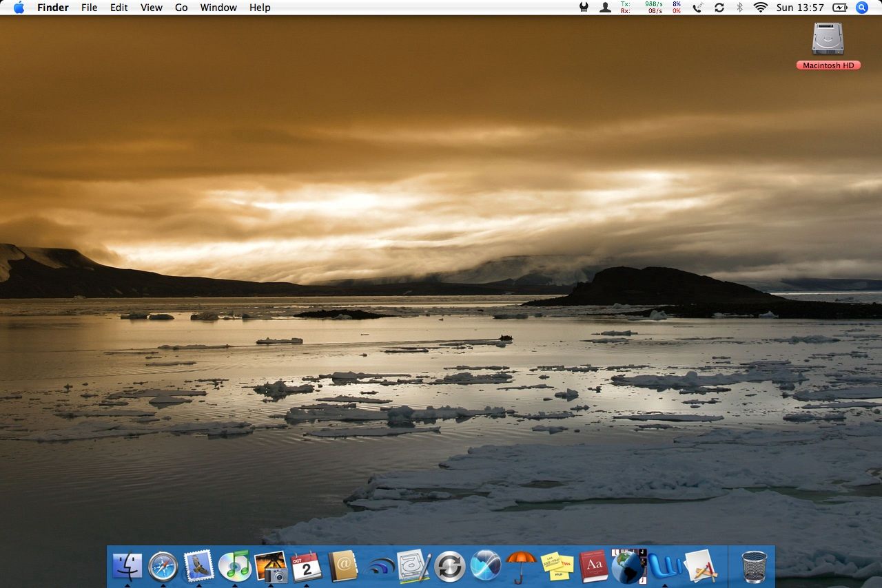Launch Mail from the Dock
The width and height of the screenshot is (882, 588).
199,566
